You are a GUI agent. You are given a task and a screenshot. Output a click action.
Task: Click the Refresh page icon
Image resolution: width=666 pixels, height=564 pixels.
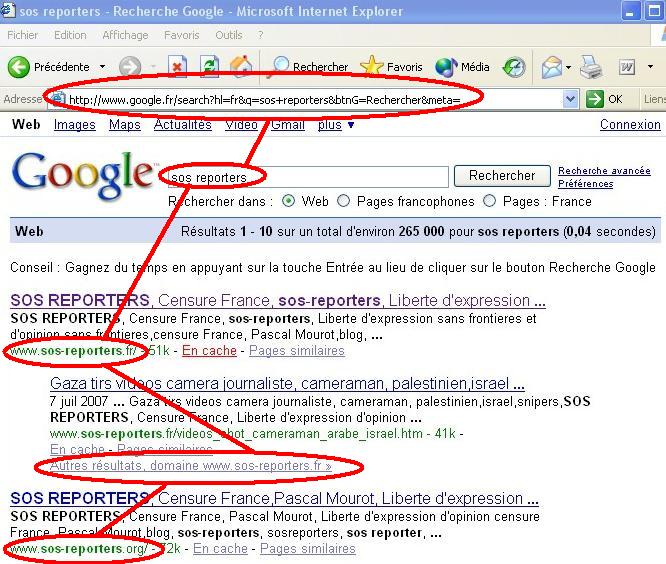[209, 67]
